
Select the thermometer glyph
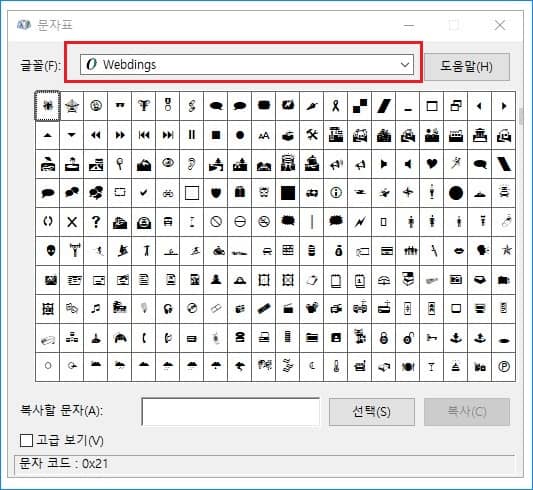click(x=336, y=367)
